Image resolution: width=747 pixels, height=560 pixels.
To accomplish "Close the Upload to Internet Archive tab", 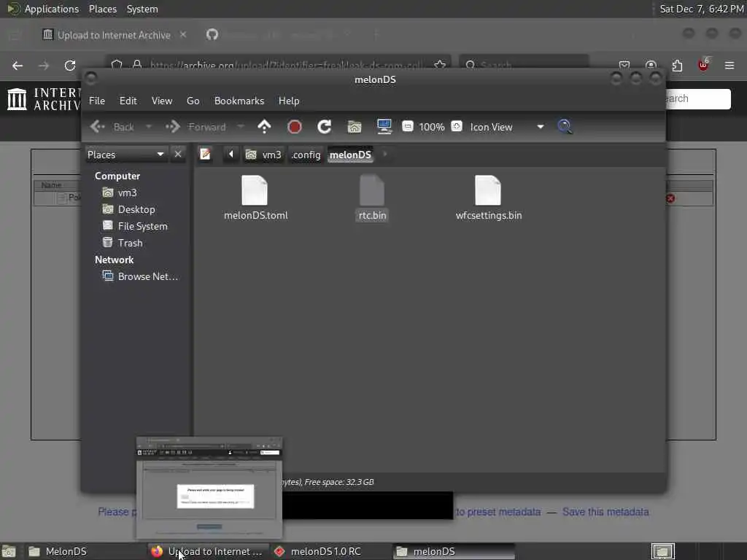I will [x=183, y=34].
